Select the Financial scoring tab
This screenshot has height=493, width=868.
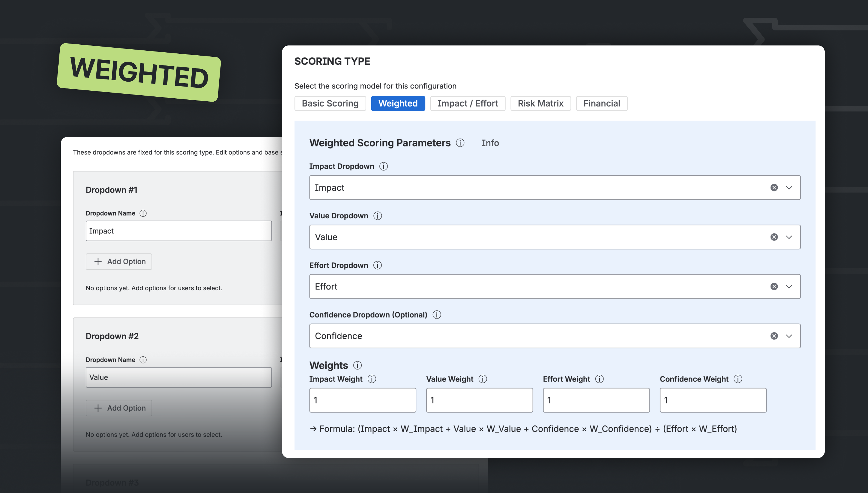tap(602, 103)
